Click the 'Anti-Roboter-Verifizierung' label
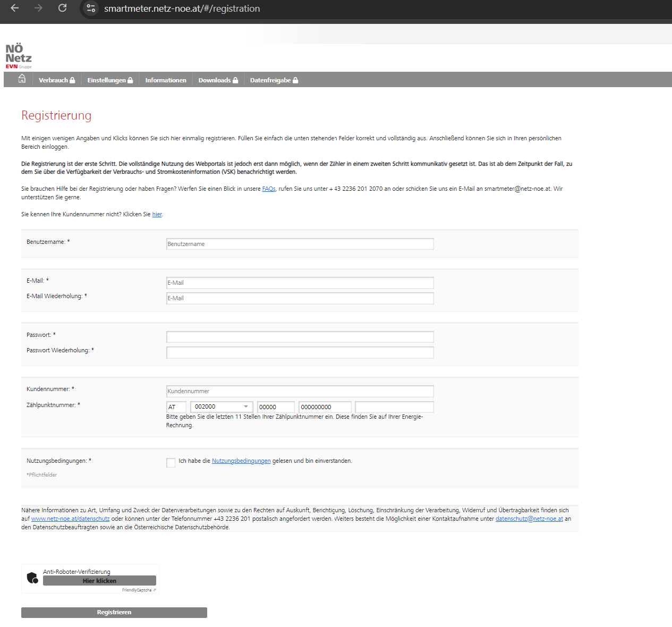The width and height of the screenshot is (672, 627). coord(76,572)
